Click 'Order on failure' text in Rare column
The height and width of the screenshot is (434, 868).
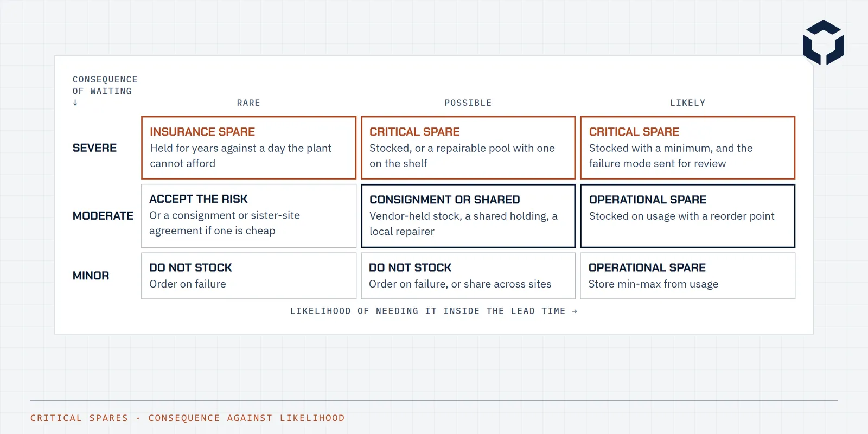188,284
